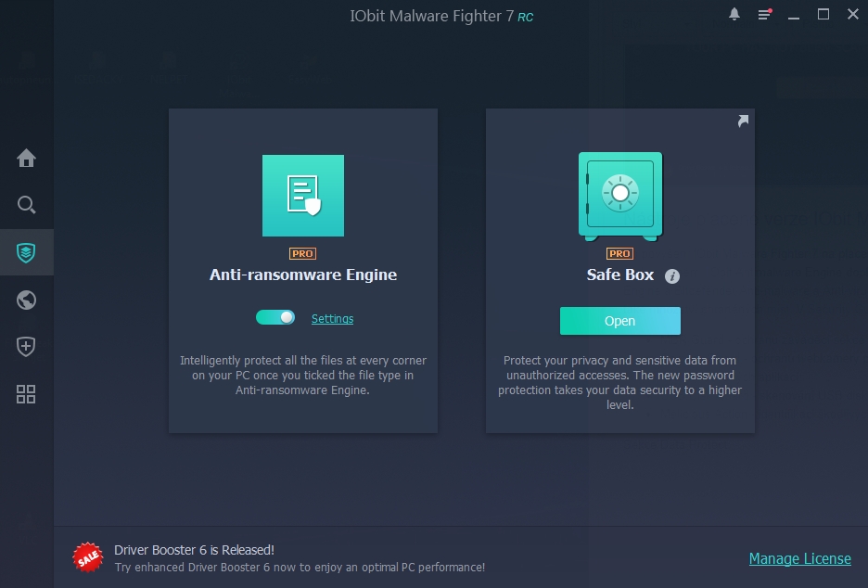The width and height of the screenshot is (868, 588).
Task: Open notifications bell icon
Action: coord(734,15)
